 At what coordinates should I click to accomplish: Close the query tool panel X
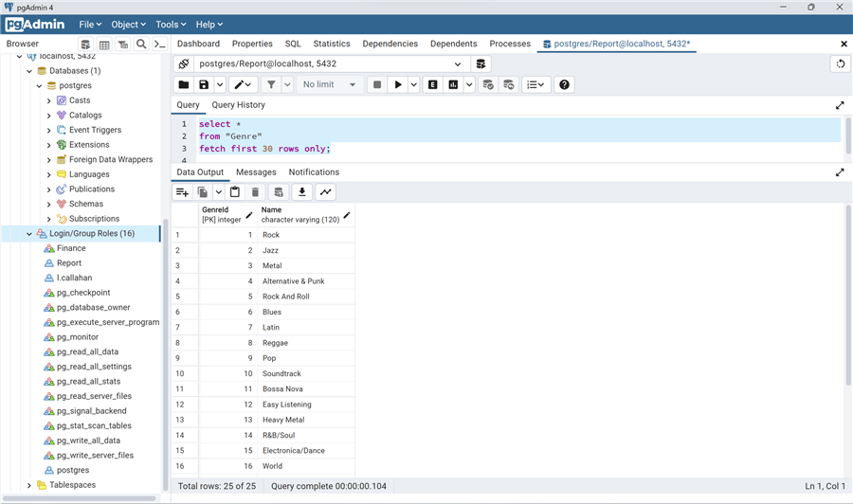[x=844, y=44]
